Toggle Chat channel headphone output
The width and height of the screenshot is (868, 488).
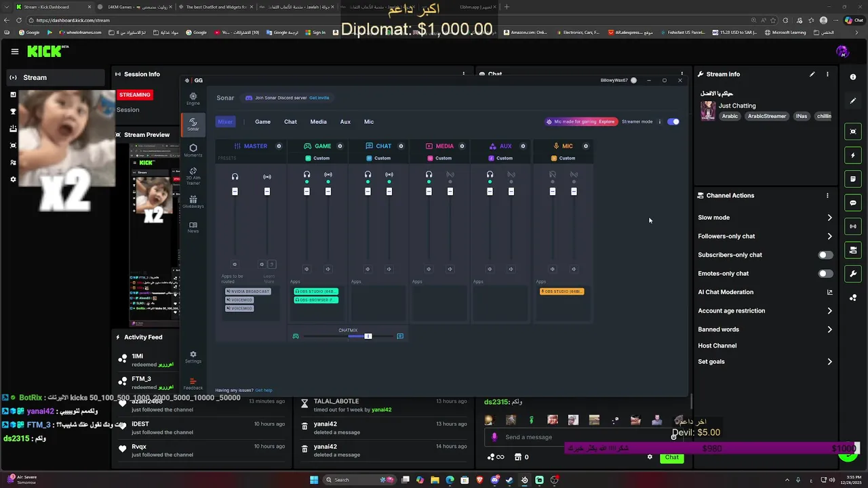pos(368,175)
